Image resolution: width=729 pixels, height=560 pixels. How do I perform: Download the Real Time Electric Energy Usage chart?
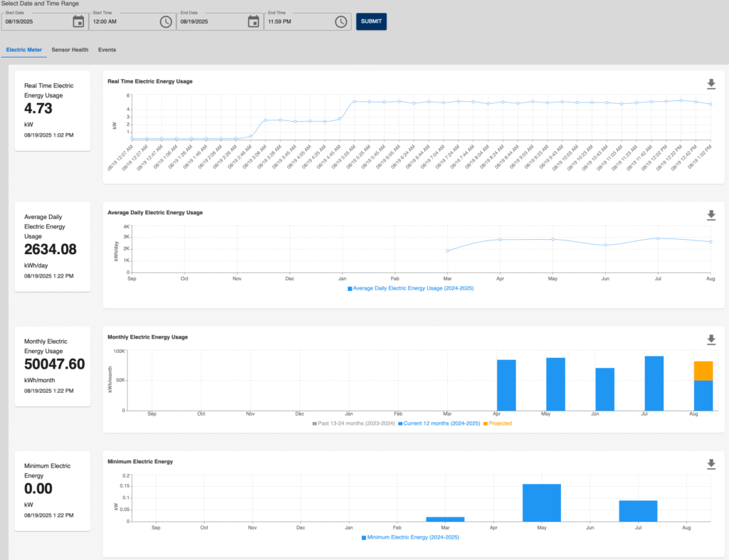pos(710,84)
